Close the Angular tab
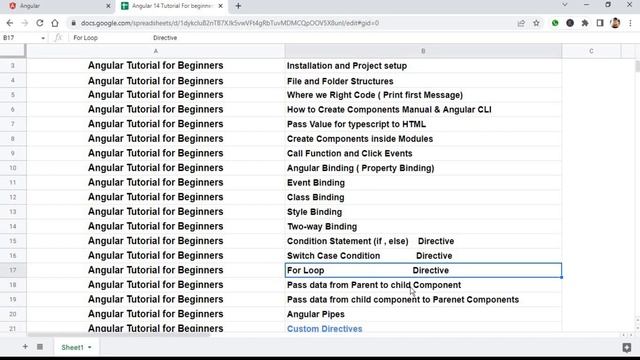This screenshot has width=640, height=360. click(108, 6)
